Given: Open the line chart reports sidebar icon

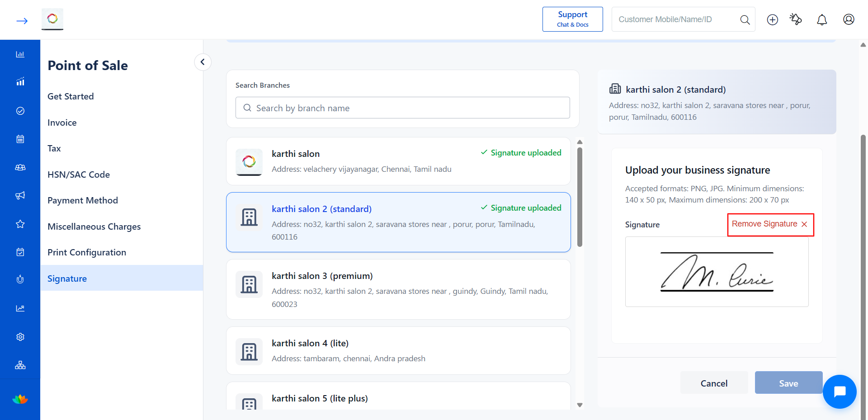Looking at the screenshot, I should pyautogui.click(x=20, y=308).
